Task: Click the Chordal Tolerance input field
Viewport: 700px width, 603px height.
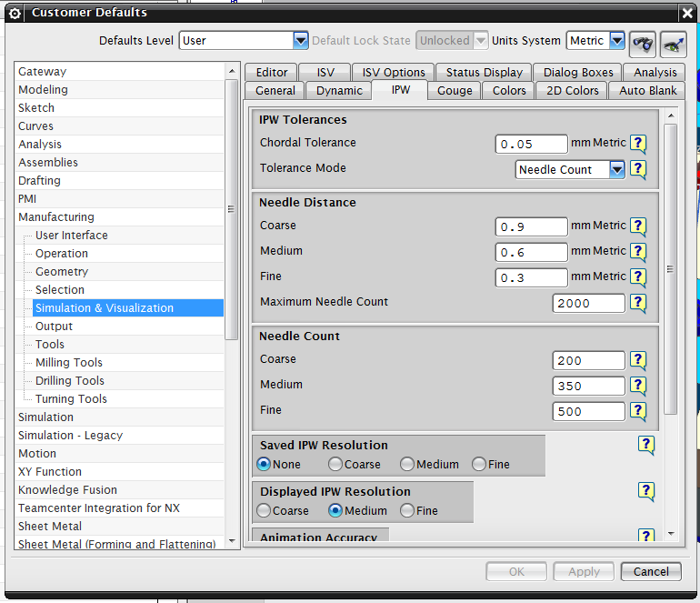Action: tap(531, 145)
